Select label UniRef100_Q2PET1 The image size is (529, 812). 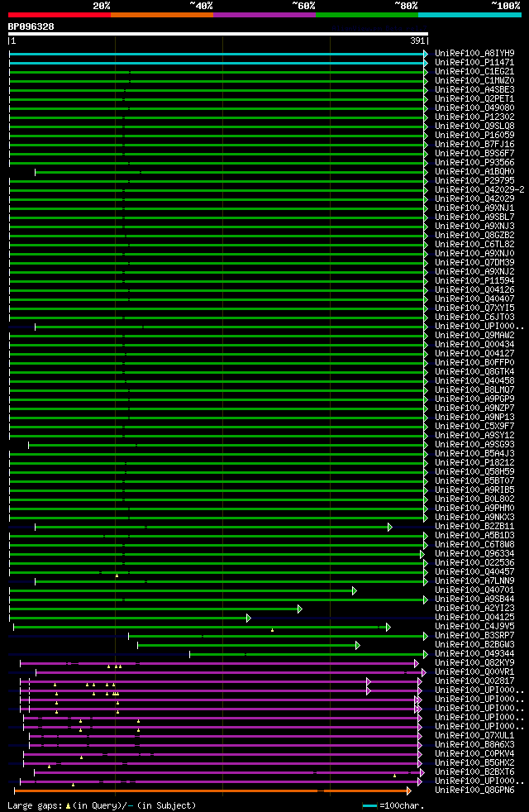[474, 99]
